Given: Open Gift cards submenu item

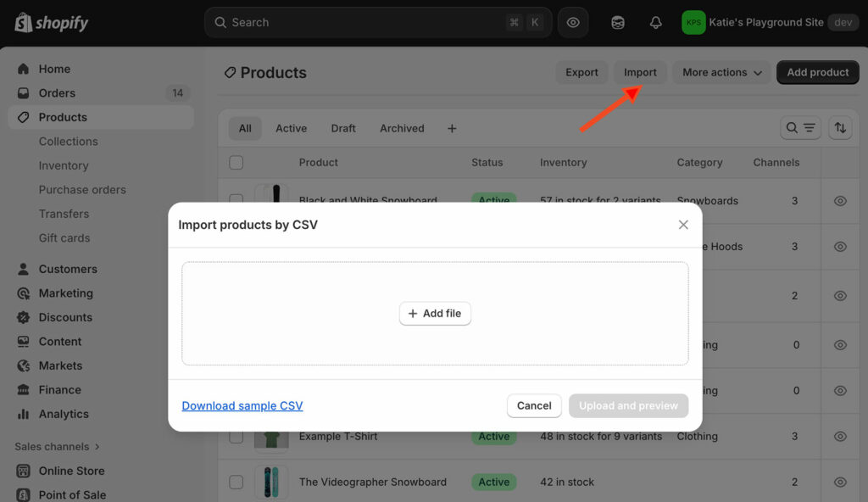Looking at the screenshot, I should click(64, 237).
